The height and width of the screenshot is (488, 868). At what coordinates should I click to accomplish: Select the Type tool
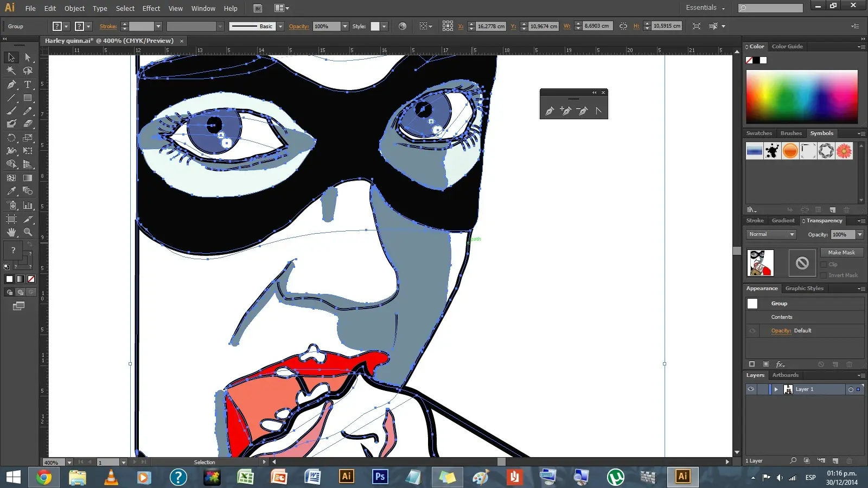point(28,85)
